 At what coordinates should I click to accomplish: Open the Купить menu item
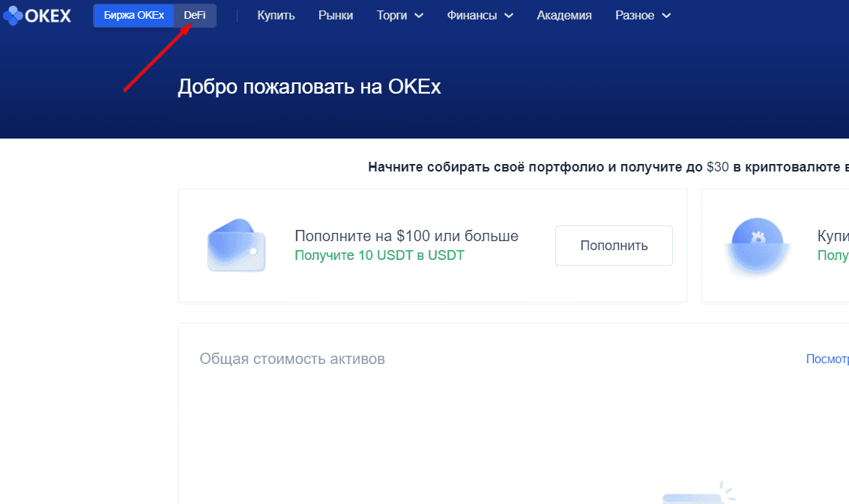tap(276, 15)
